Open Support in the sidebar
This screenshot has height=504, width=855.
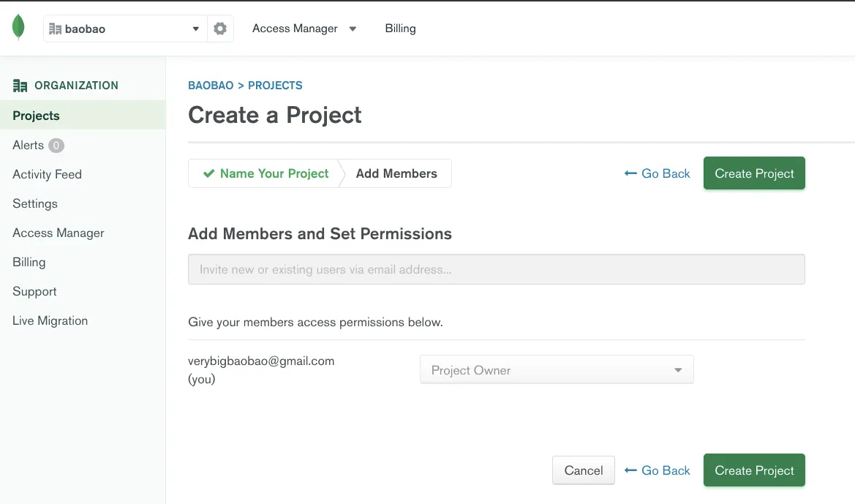tap(34, 292)
